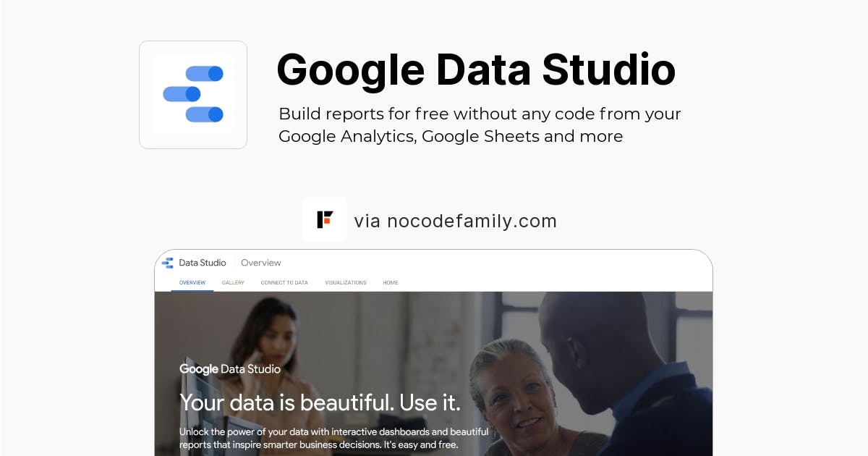The image size is (868, 456).
Task: Select the OVERVIEW tab
Action: pyautogui.click(x=192, y=282)
